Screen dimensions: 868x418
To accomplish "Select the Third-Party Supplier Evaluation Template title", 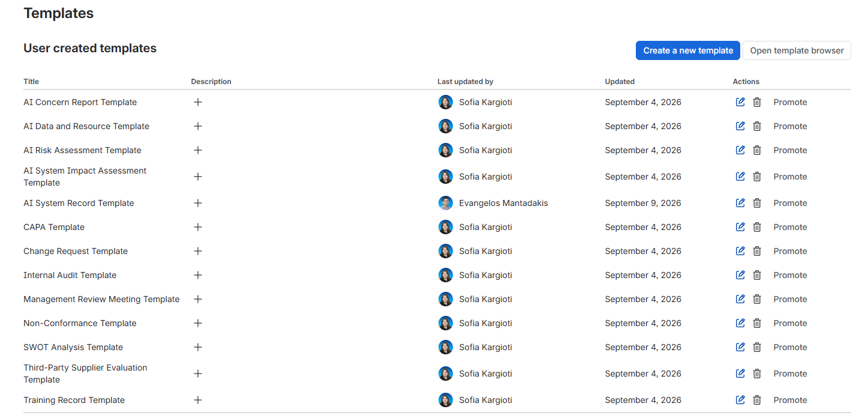I will point(85,374).
